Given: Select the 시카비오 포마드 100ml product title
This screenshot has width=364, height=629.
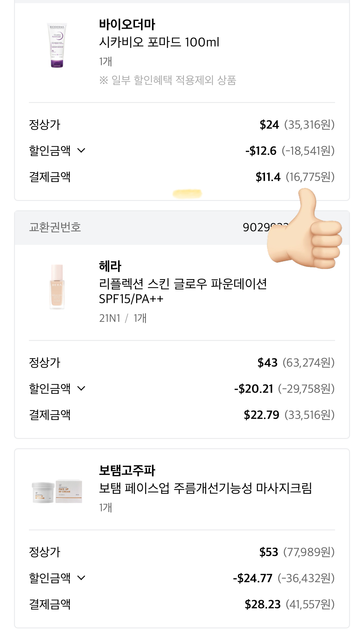Looking at the screenshot, I should (159, 42).
